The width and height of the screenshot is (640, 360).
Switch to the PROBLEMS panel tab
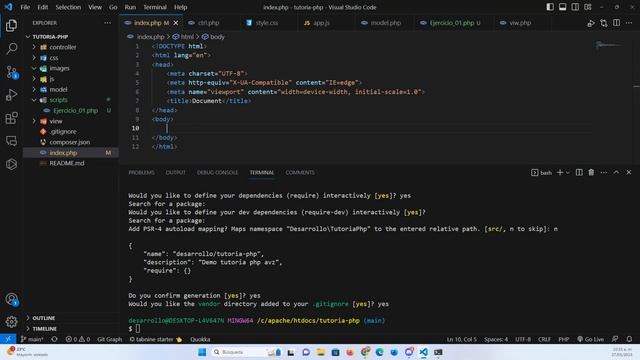tap(141, 172)
